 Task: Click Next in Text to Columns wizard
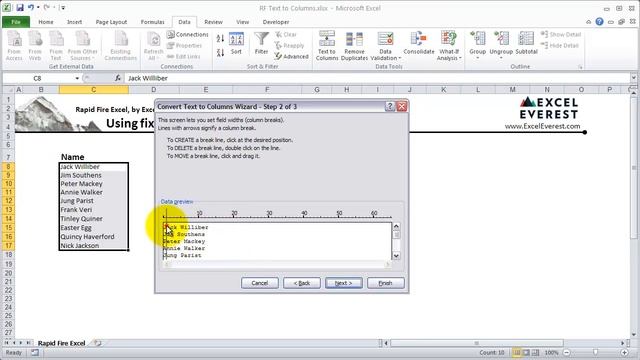344,283
